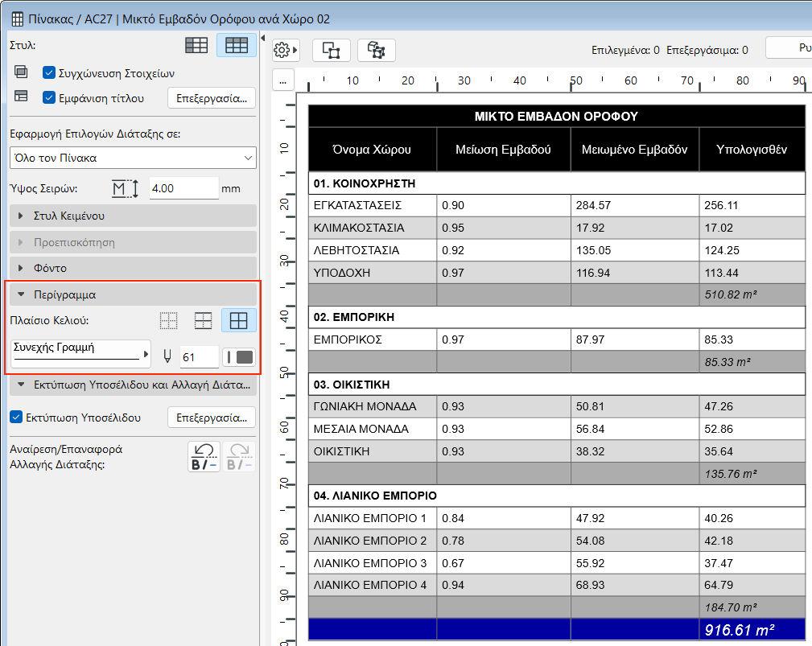
Task: Click the row height input field
Action: point(183,189)
